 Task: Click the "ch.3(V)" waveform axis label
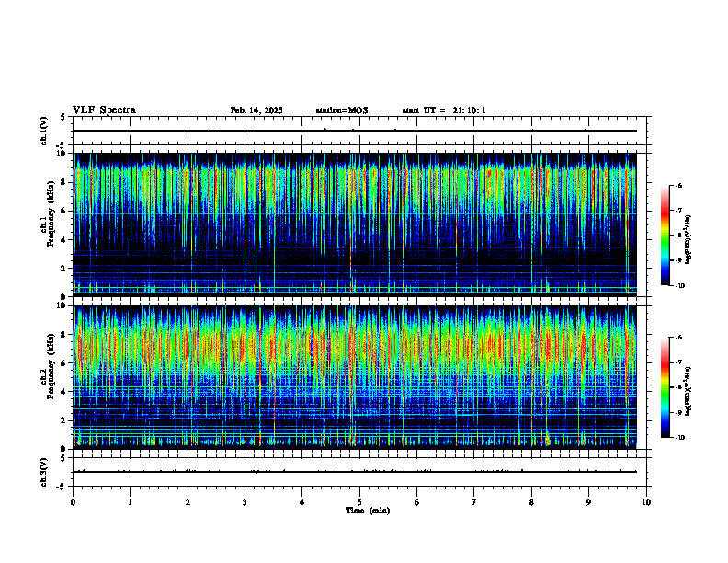(44, 473)
